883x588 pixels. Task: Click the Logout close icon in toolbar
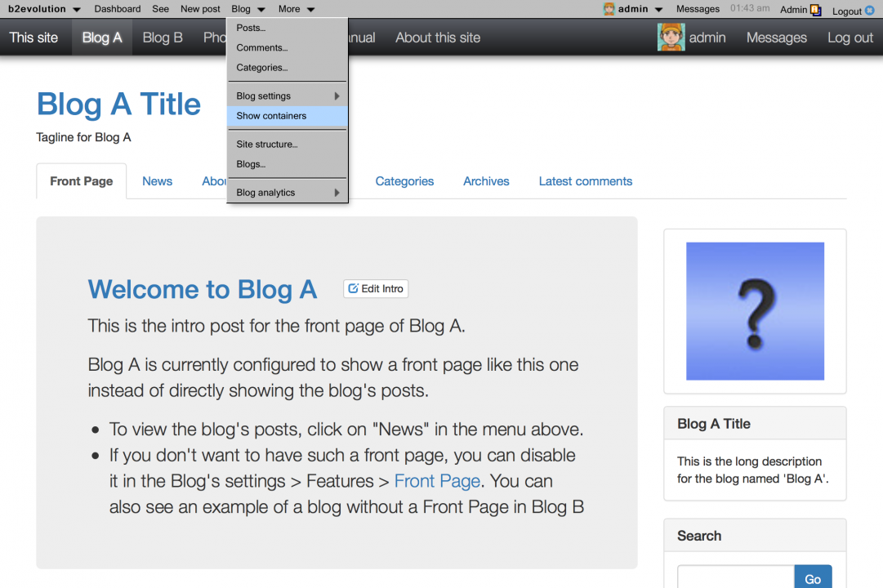pyautogui.click(x=869, y=10)
